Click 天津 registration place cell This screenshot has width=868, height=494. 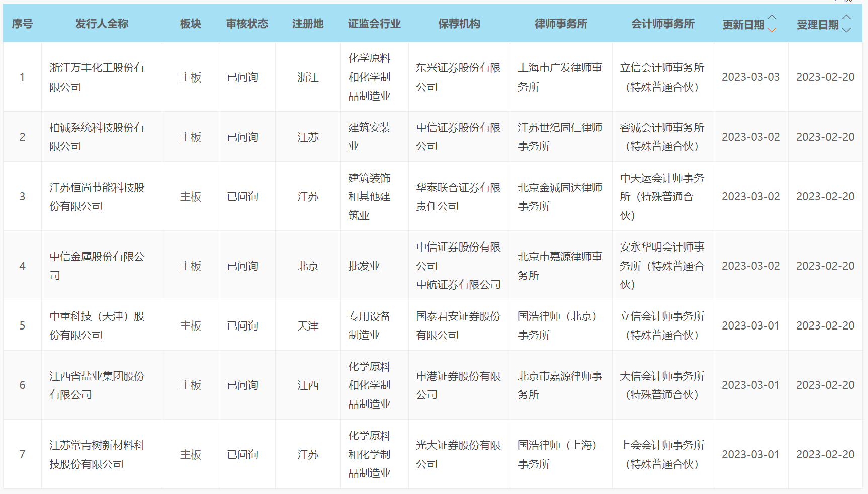308,325
